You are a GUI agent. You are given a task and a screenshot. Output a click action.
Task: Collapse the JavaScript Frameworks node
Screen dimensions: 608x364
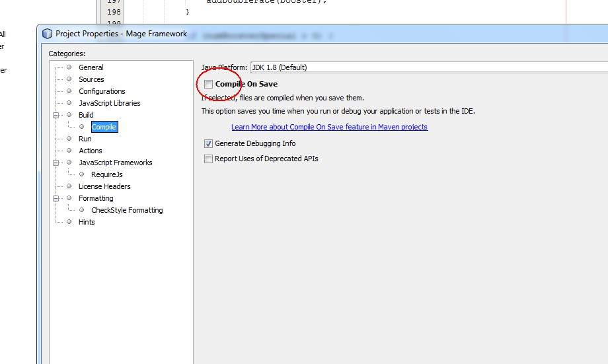(58, 163)
